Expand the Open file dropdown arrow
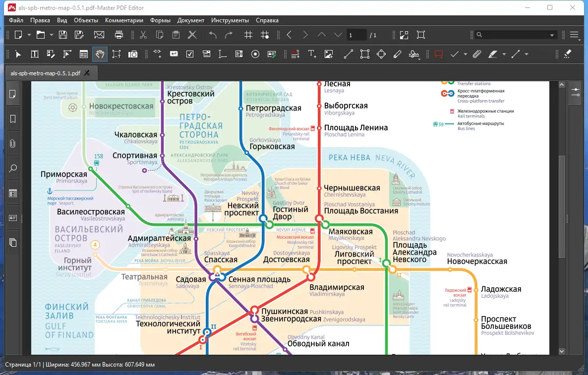The height and width of the screenshot is (375, 588). tap(52, 35)
